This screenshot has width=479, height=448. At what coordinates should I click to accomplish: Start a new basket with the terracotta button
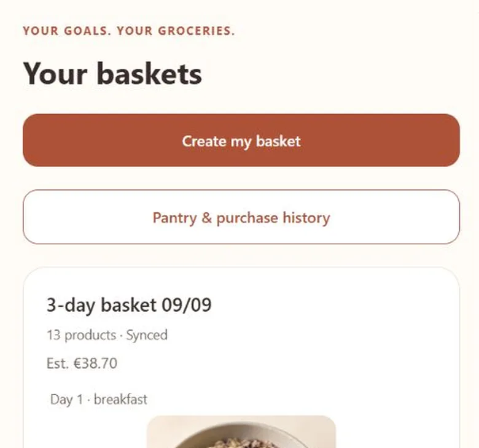[x=241, y=140]
